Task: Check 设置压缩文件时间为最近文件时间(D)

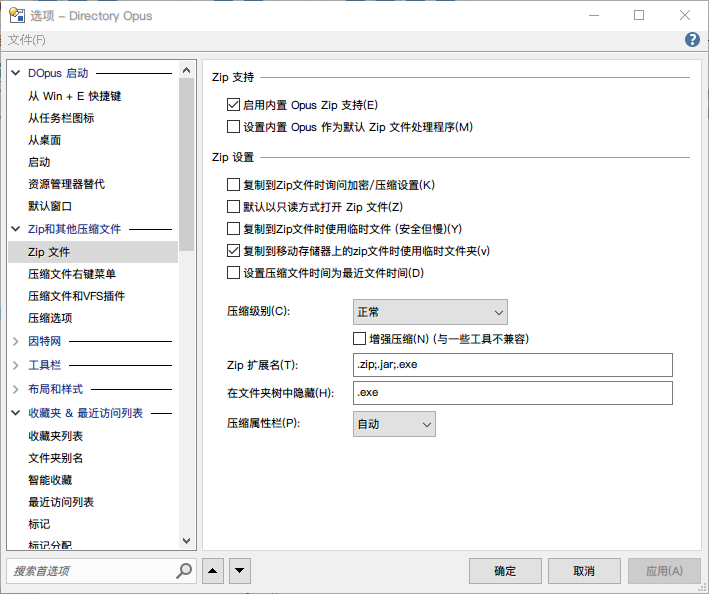Action: pos(233,273)
